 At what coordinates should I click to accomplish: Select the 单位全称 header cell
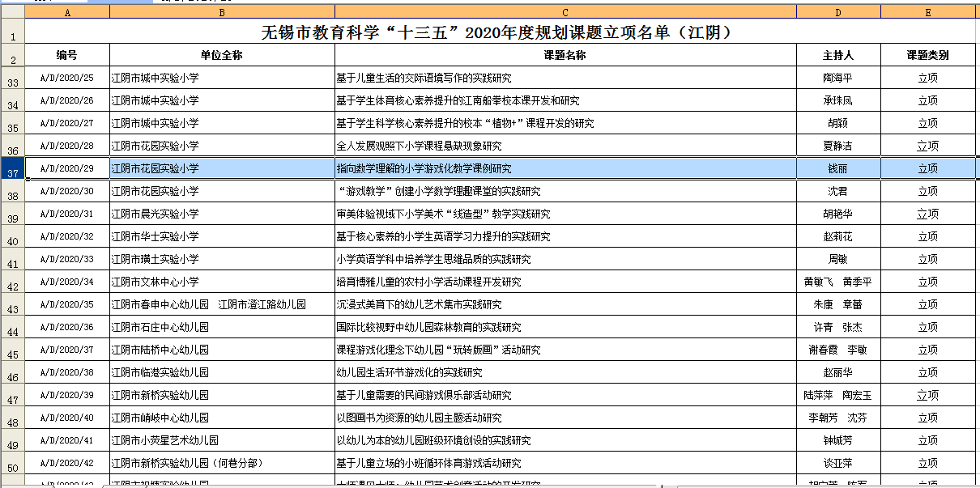tap(222, 56)
